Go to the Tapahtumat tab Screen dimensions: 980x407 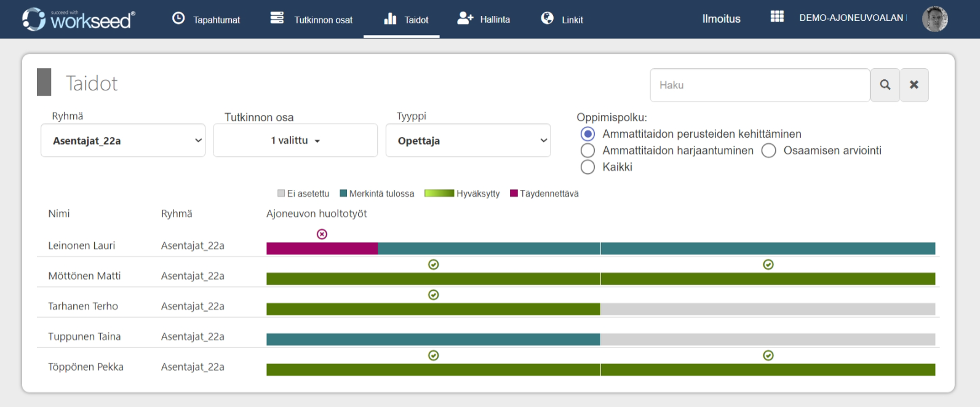[206, 20]
